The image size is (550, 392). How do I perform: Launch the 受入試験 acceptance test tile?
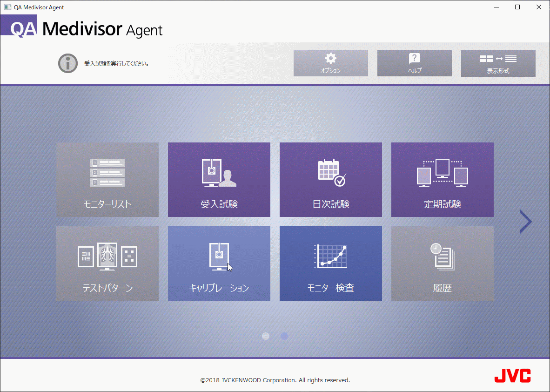tap(219, 180)
